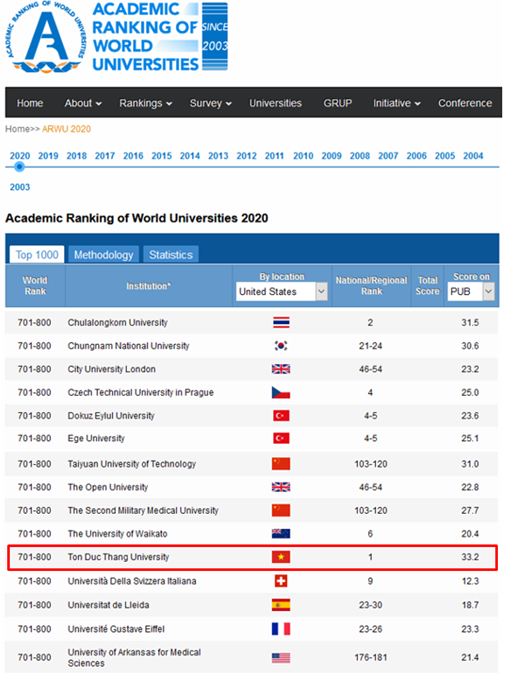Click Vietnam flag next to Ton Duc Thang
The height and width of the screenshot is (673, 505).
pyautogui.click(x=281, y=557)
